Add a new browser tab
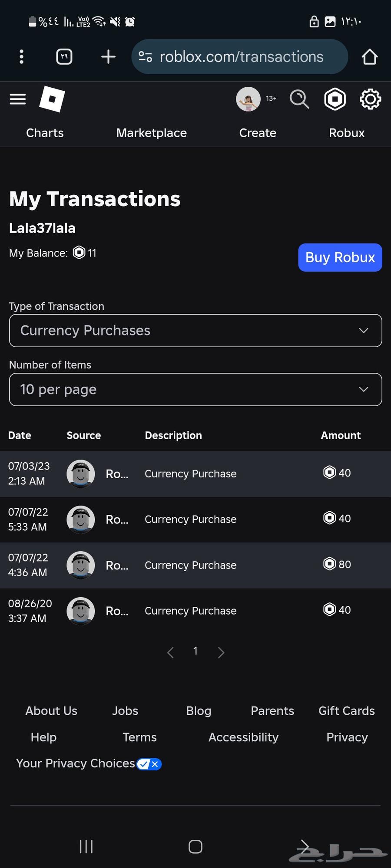 pyautogui.click(x=108, y=56)
